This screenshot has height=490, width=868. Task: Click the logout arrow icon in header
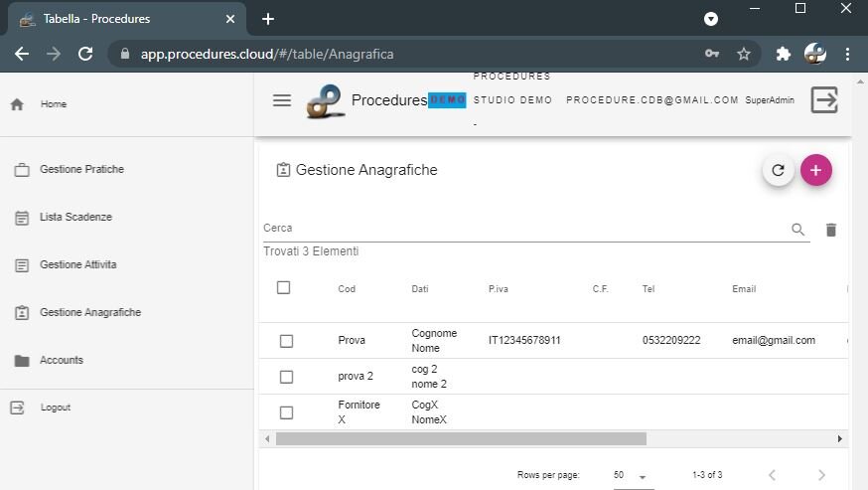click(x=824, y=99)
